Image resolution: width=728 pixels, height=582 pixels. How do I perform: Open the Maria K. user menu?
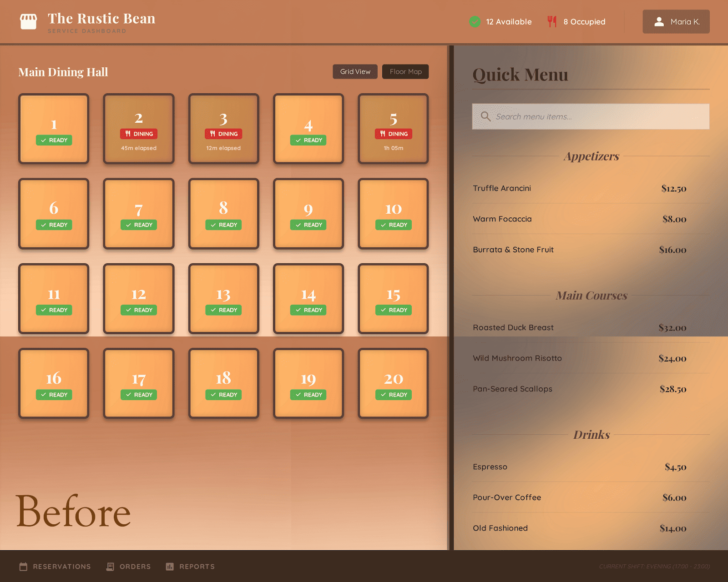(676, 22)
